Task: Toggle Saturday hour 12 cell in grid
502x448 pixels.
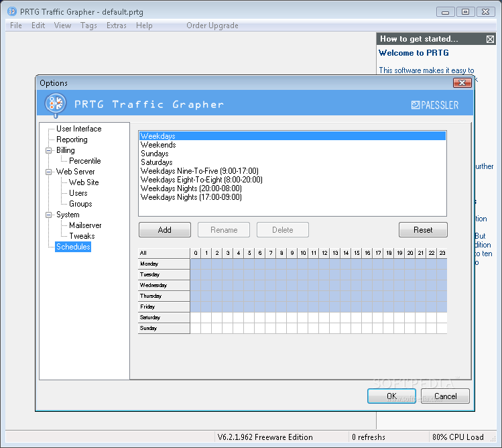Action: [324, 318]
